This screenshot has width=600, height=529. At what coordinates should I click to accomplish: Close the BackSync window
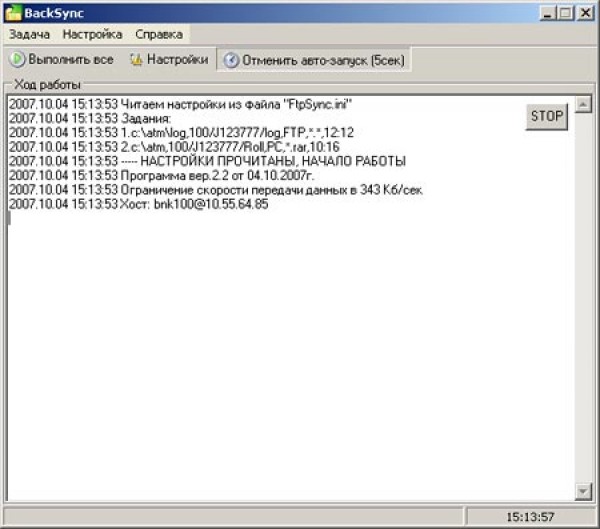[x=585, y=13]
